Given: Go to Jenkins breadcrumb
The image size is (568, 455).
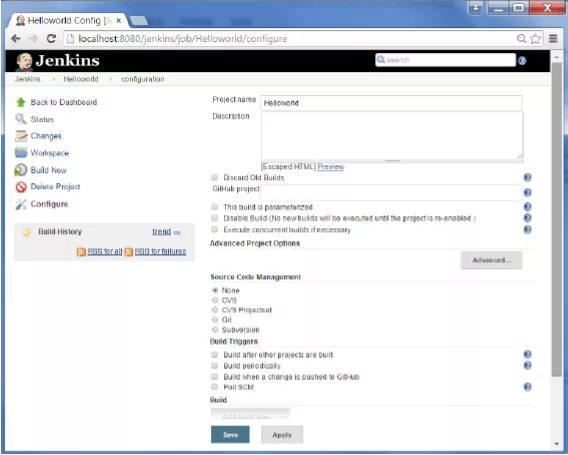Looking at the screenshot, I should point(28,79).
